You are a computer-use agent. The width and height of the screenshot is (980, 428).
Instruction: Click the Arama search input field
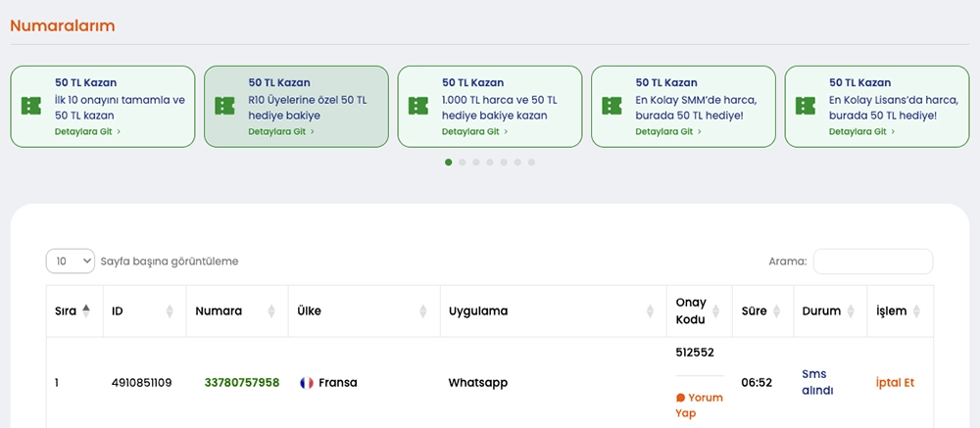(x=872, y=262)
